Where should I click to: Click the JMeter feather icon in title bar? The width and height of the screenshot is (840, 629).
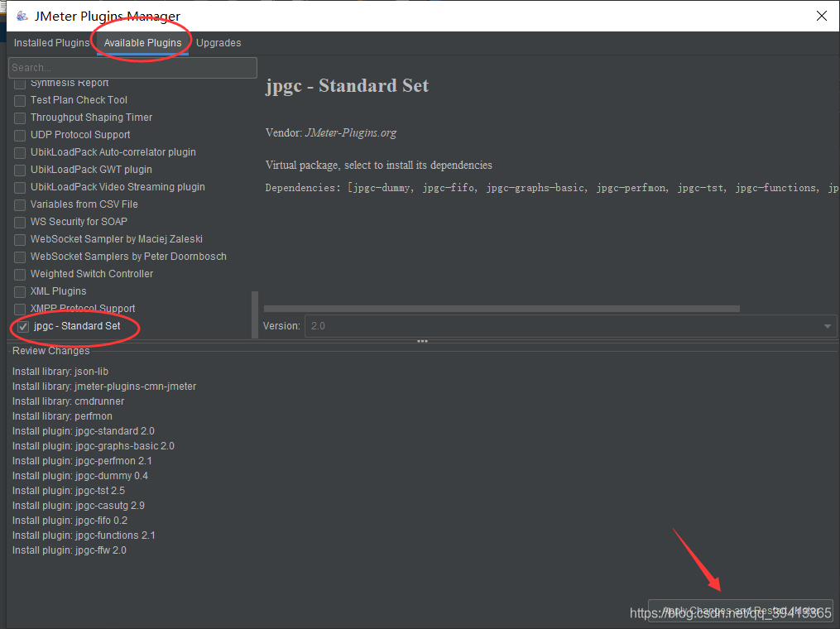[x=22, y=16]
